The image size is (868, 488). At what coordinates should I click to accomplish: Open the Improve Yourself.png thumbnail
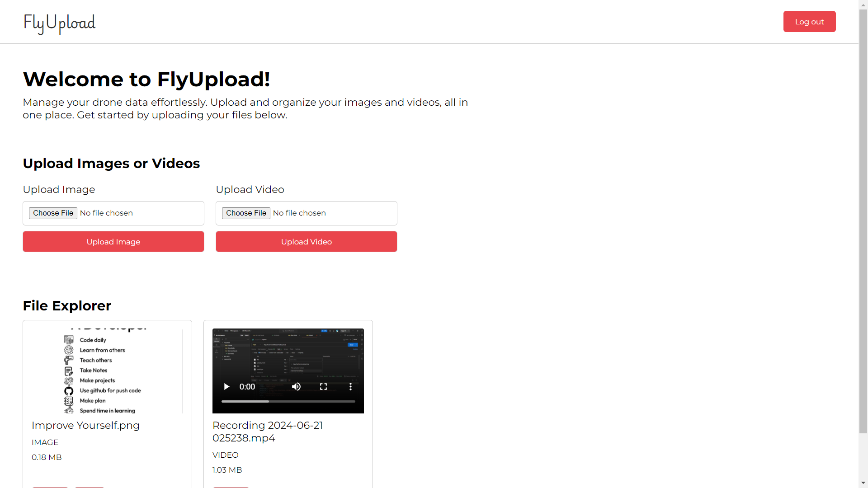point(108,371)
